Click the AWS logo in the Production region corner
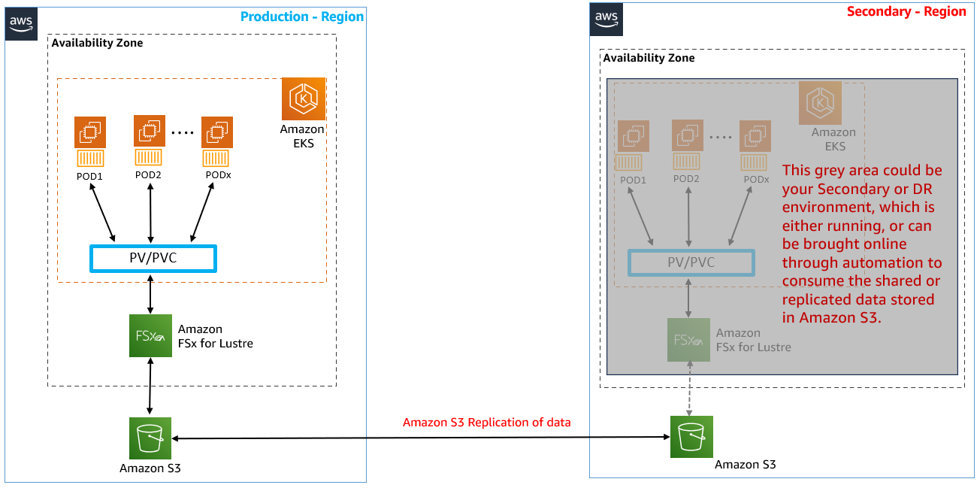Viewport: 980px width, 488px height. (x=20, y=23)
